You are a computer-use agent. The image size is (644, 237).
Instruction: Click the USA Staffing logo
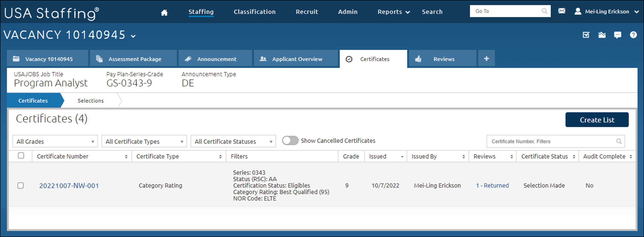pos(51,13)
